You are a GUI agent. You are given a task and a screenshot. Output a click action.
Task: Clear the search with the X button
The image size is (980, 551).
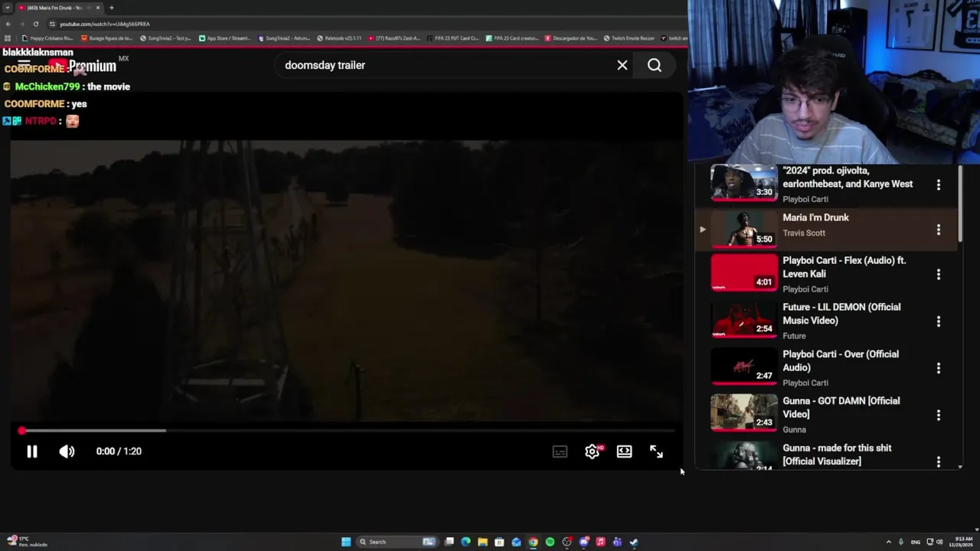(x=622, y=65)
